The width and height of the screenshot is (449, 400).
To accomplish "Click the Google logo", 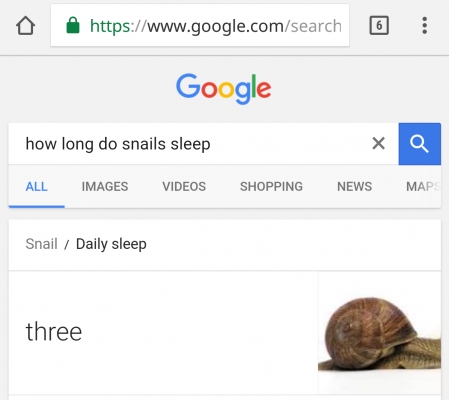I will pyautogui.click(x=223, y=88).
